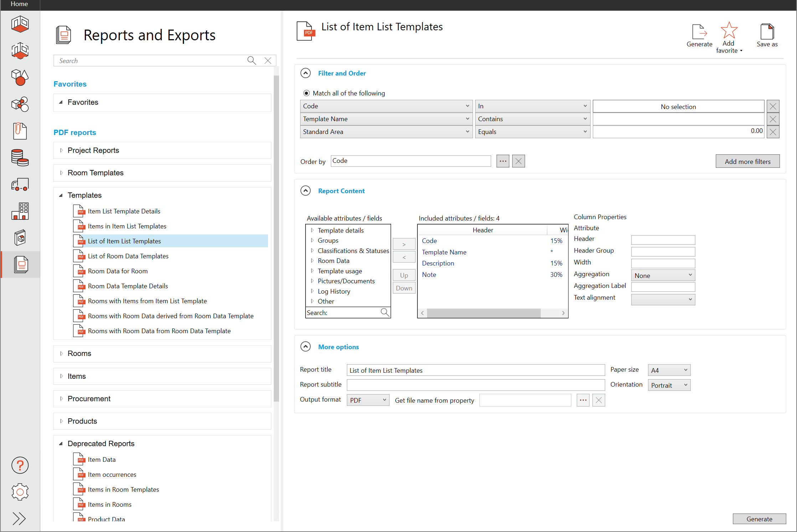The image size is (797, 532).
Task: Click the database stack sidebar icon
Action: 20,157
